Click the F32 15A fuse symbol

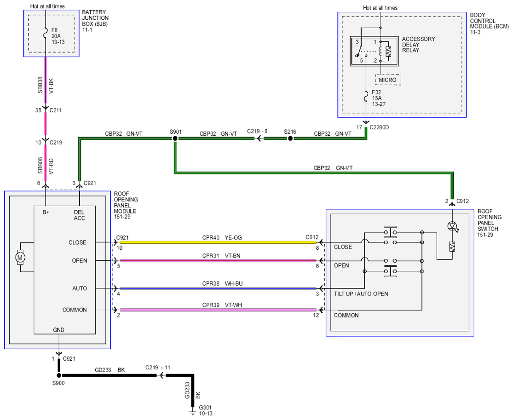point(366,97)
